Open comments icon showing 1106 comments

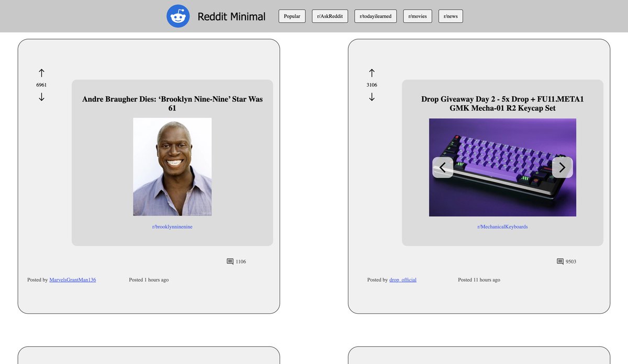pos(230,261)
